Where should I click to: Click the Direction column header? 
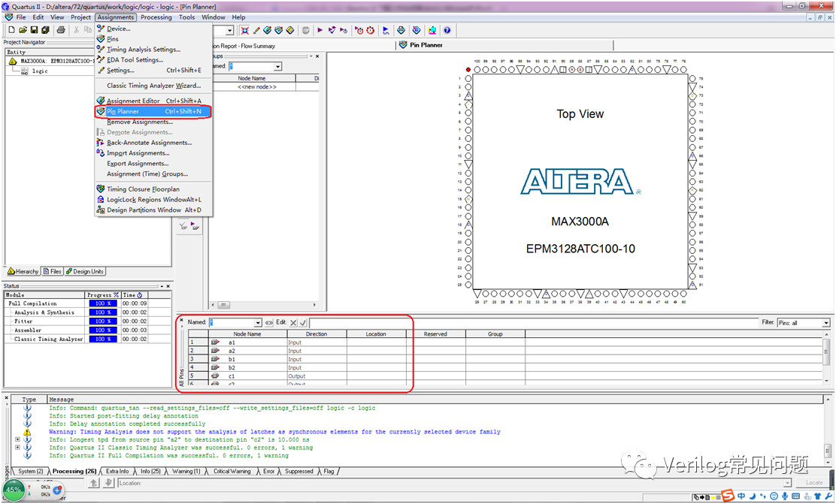click(317, 334)
